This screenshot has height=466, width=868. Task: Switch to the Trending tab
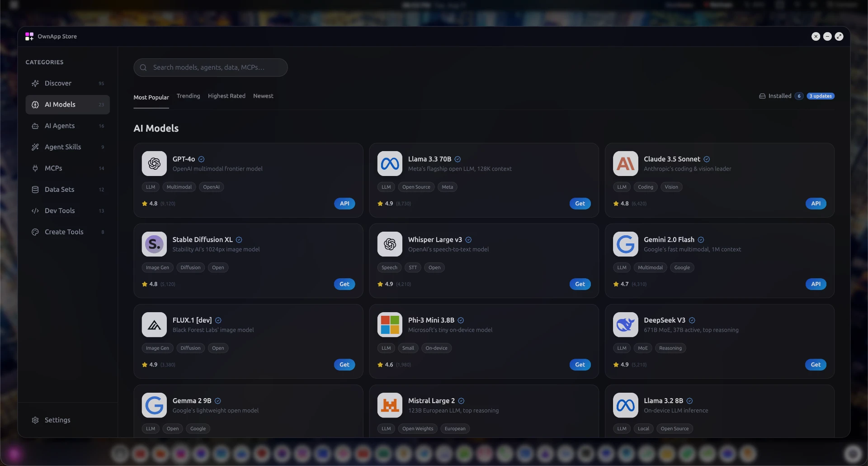coord(188,96)
